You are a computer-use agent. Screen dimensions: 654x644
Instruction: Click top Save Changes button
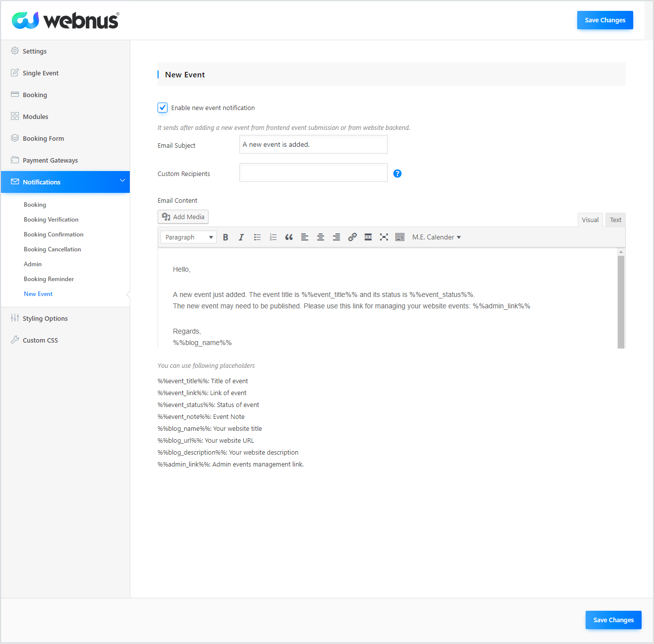[x=605, y=20]
